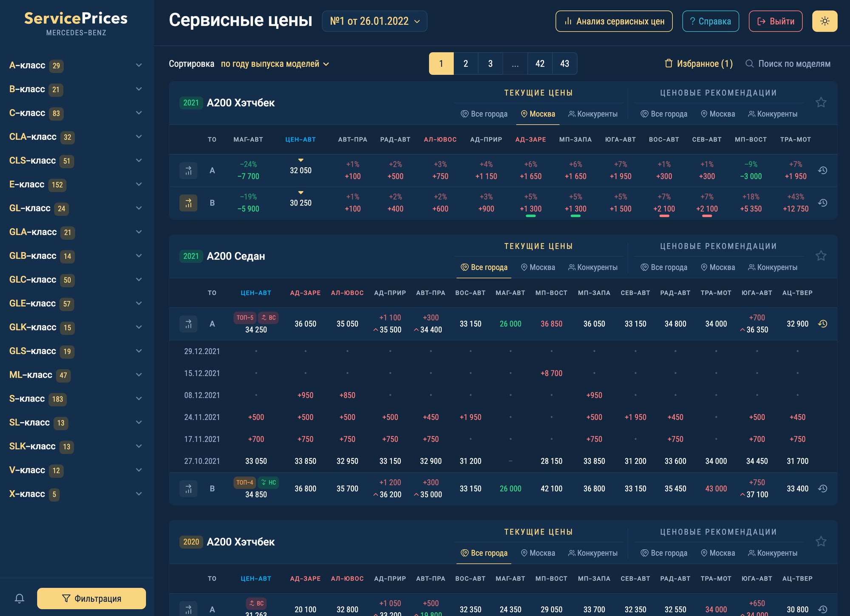Go to page 2

tap(466, 64)
